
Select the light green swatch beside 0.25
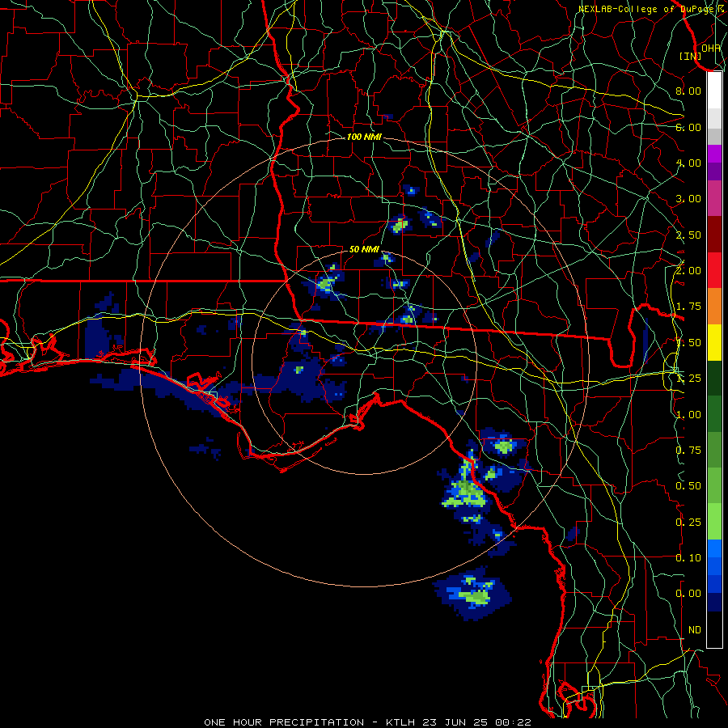tap(714, 522)
